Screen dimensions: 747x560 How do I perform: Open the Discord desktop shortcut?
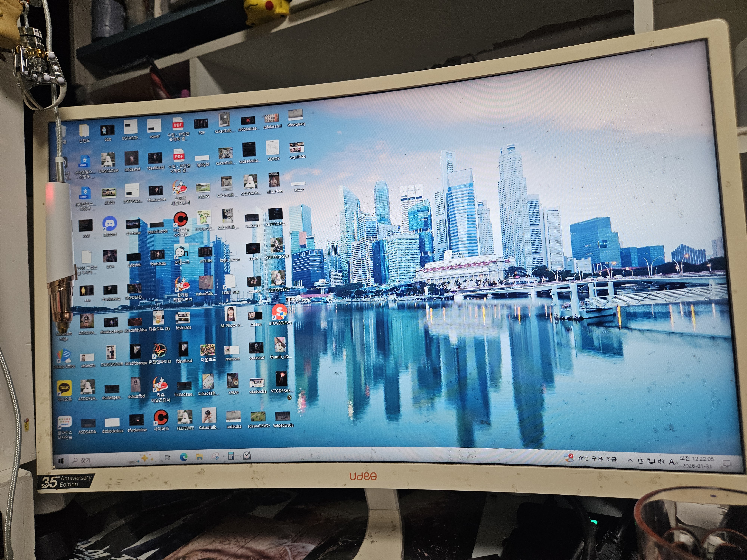click(109, 223)
